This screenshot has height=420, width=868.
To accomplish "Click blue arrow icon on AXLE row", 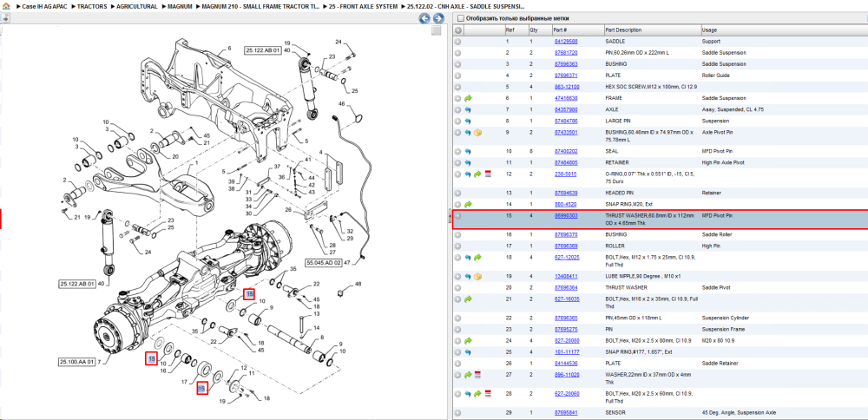I will 468,109.
